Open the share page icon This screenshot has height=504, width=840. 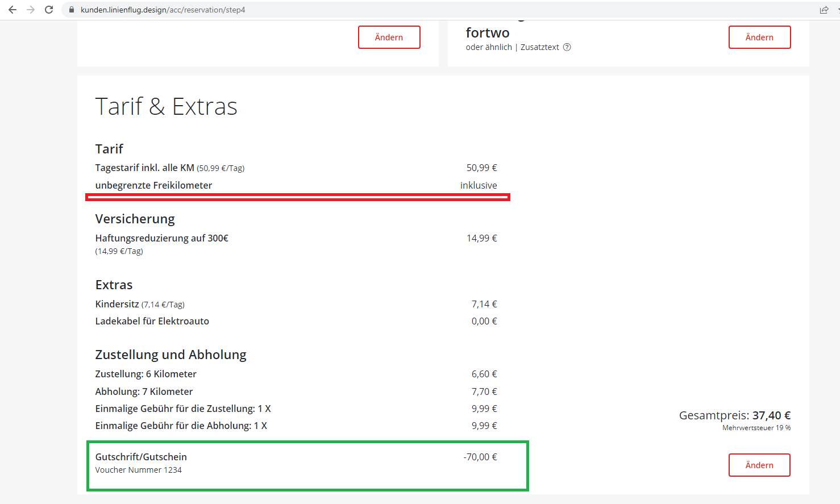coord(824,10)
